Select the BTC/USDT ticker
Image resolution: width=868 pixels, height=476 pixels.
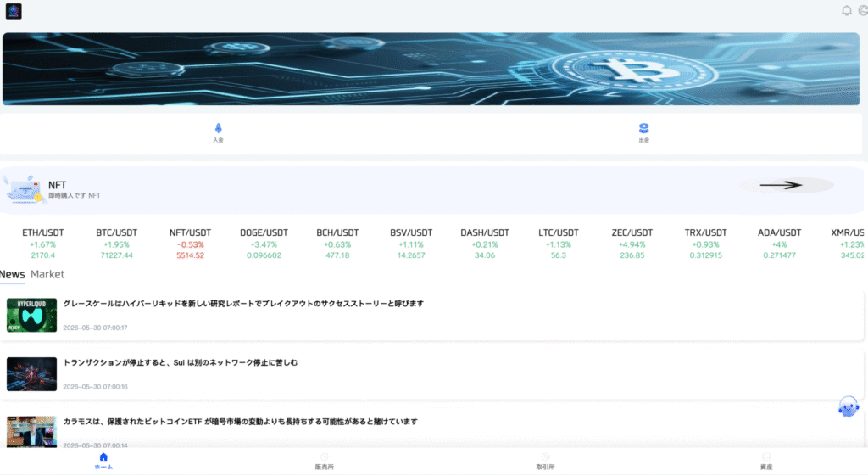pos(116,244)
